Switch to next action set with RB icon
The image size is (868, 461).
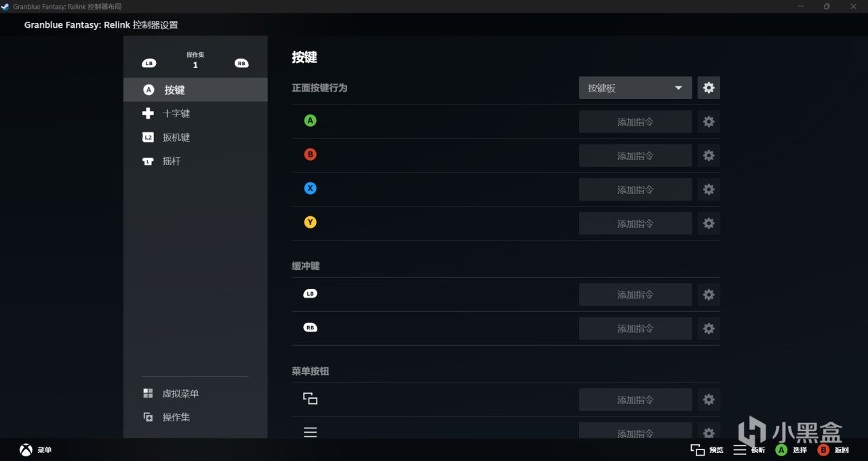pos(241,63)
